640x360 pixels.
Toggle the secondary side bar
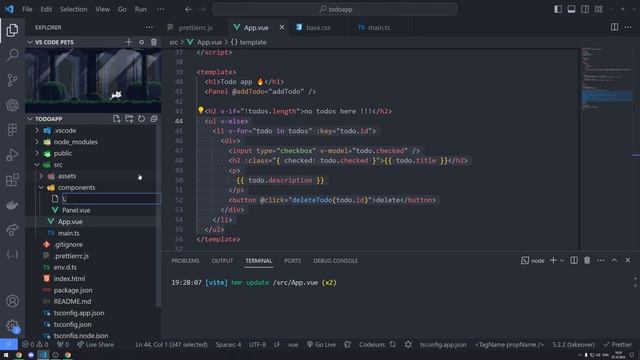click(585, 9)
